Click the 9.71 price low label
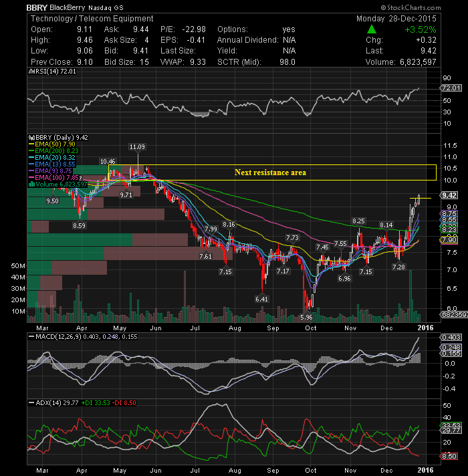 (126, 195)
